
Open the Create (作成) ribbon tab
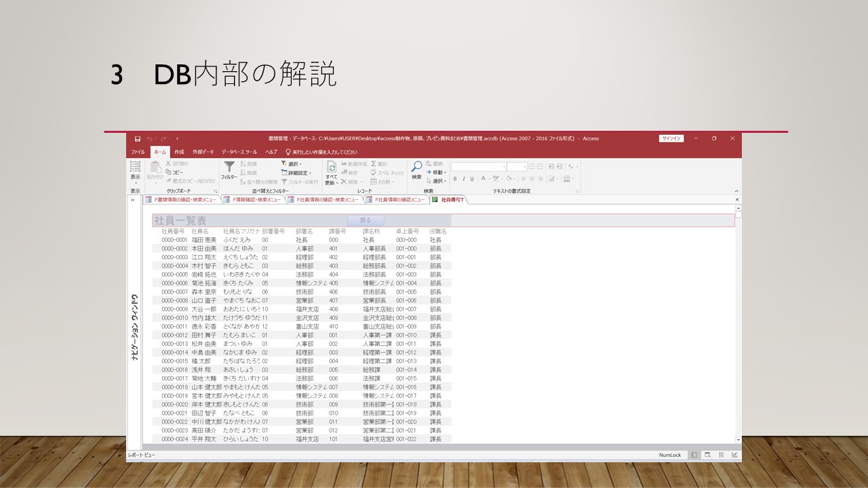tap(179, 152)
